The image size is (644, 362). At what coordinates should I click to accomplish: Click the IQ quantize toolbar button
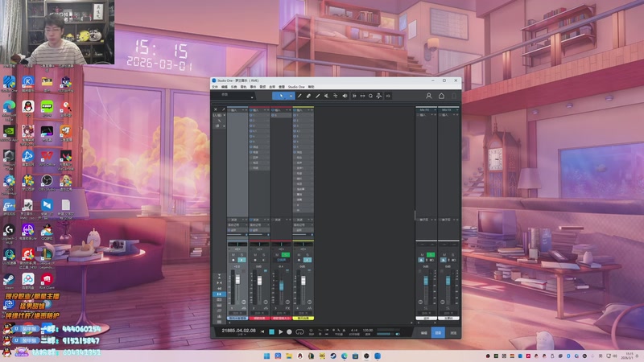tap(388, 96)
